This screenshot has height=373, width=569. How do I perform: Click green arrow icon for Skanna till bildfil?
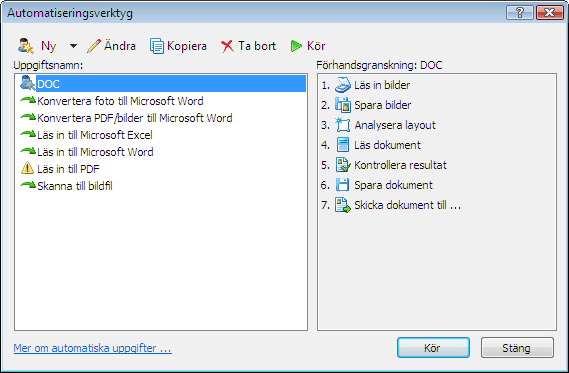coord(28,185)
